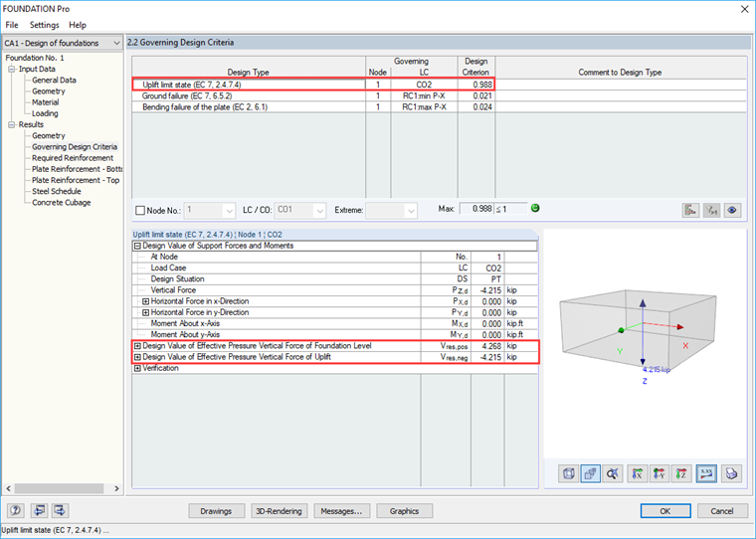Select General Data in navigator
The image size is (756, 539).
click(x=54, y=80)
